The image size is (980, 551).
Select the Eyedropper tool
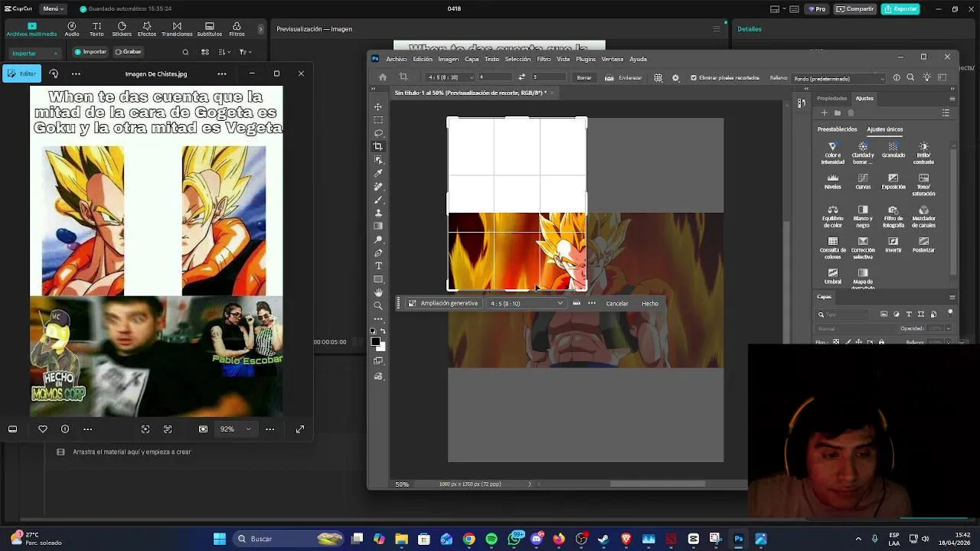click(378, 173)
